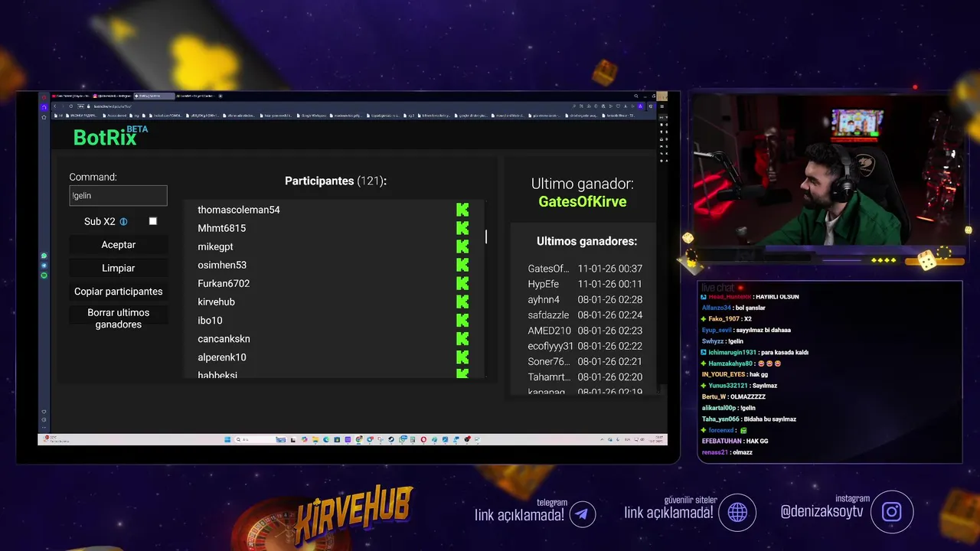Select participant alperenk10
Viewport: 980px width, 551px height.
point(222,357)
